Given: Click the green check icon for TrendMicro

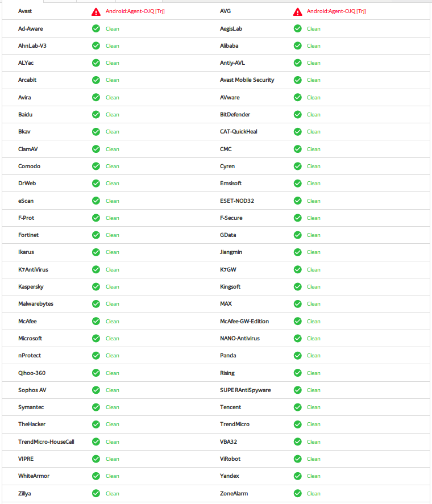Looking at the screenshot, I should click(x=297, y=424).
